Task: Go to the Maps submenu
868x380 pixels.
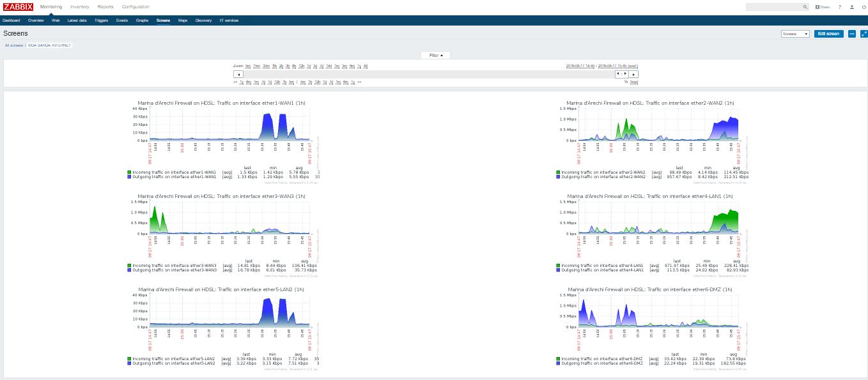Action: pos(183,20)
